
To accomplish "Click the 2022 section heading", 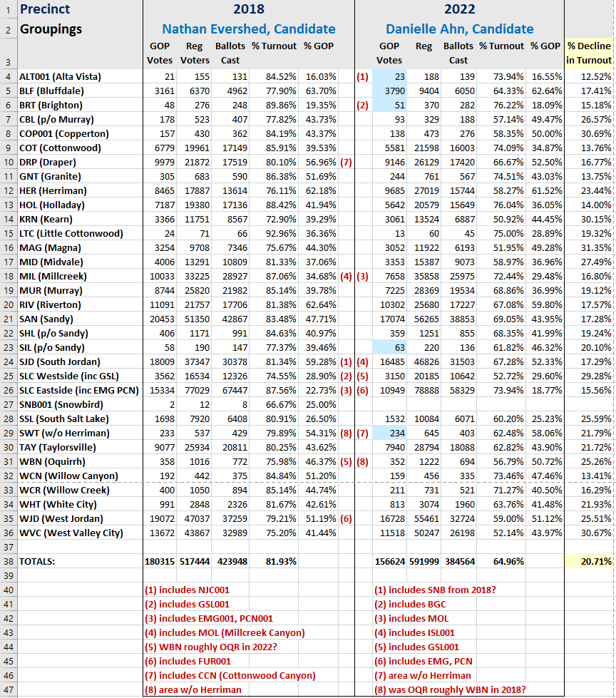I will (459, 9).
